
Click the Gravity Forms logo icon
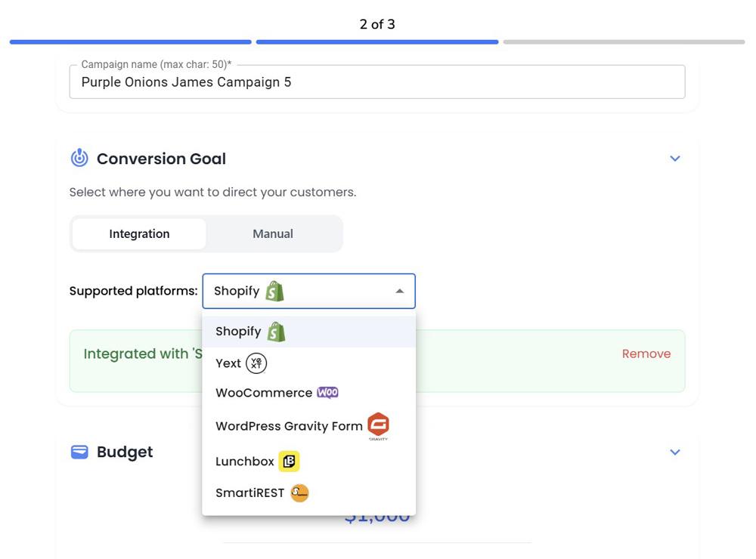click(x=378, y=425)
